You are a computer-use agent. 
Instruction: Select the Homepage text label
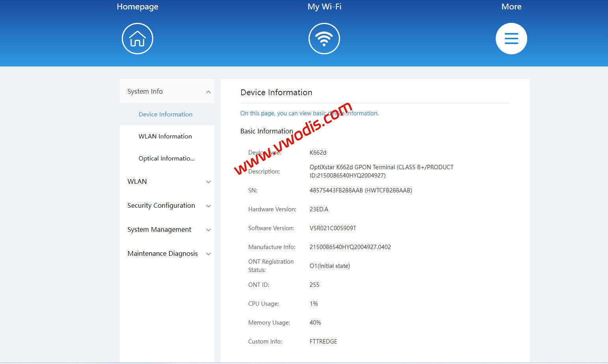[x=138, y=7]
